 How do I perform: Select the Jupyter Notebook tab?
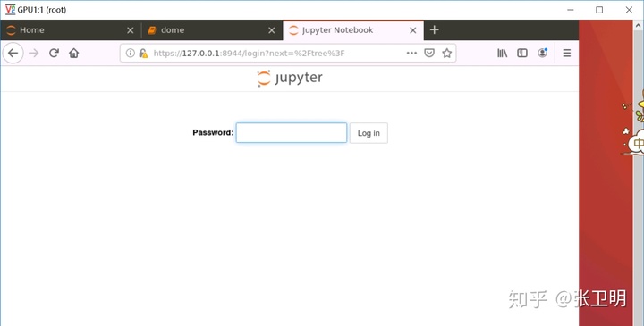353,30
